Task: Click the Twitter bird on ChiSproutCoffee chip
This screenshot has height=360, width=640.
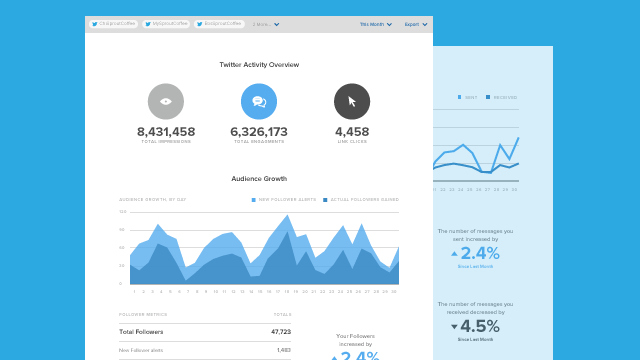Action: 95,24
